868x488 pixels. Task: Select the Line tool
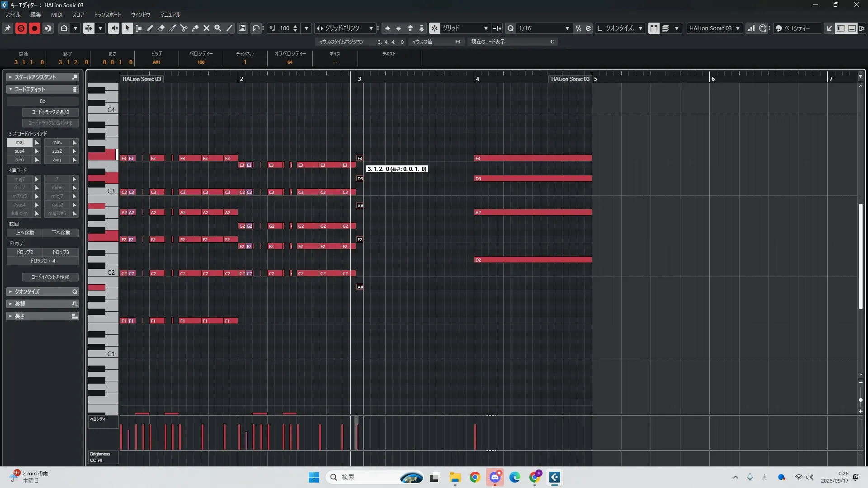pos(230,28)
